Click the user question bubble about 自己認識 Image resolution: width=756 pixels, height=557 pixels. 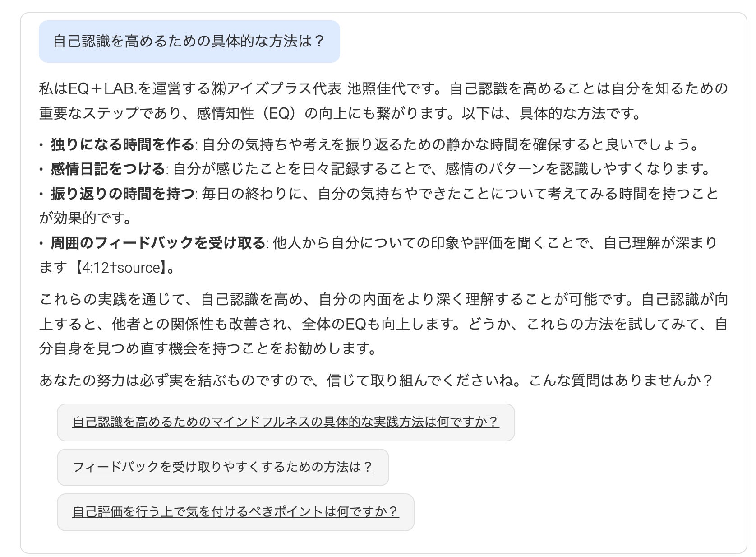(x=189, y=42)
